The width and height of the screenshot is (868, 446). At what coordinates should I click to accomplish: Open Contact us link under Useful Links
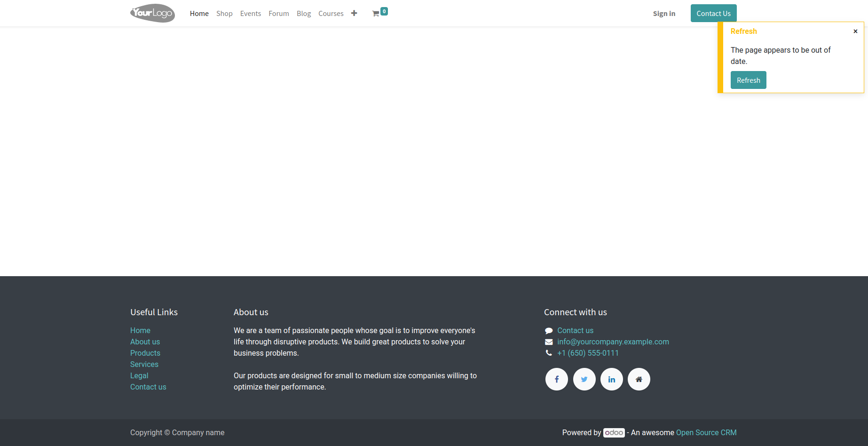pos(148,387)
